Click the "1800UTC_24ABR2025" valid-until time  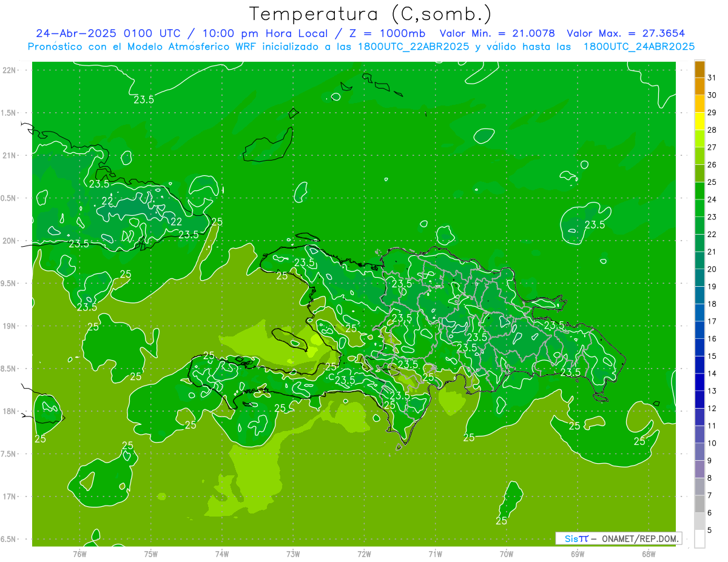(x=639, y=47)
